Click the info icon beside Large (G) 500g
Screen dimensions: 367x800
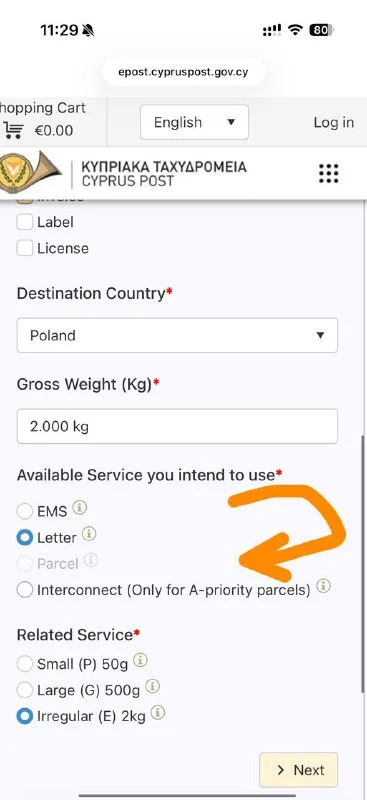(152, 687)
